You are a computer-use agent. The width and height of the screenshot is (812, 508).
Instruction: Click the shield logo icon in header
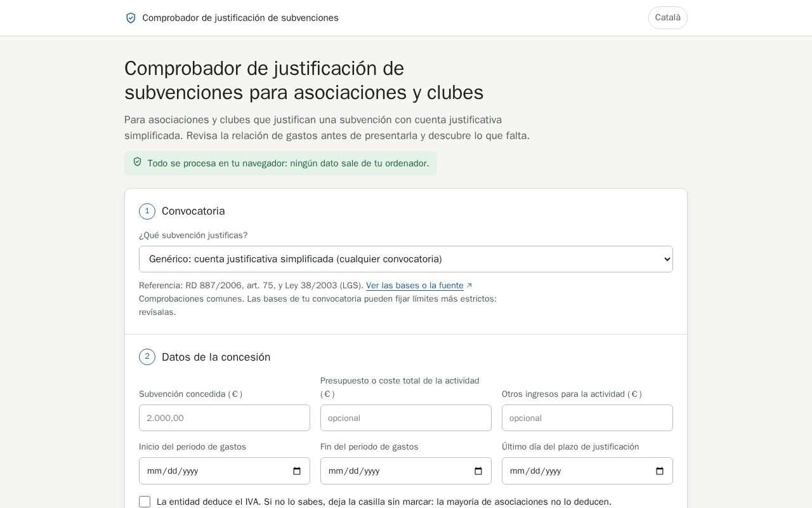[x=131, y=18]
